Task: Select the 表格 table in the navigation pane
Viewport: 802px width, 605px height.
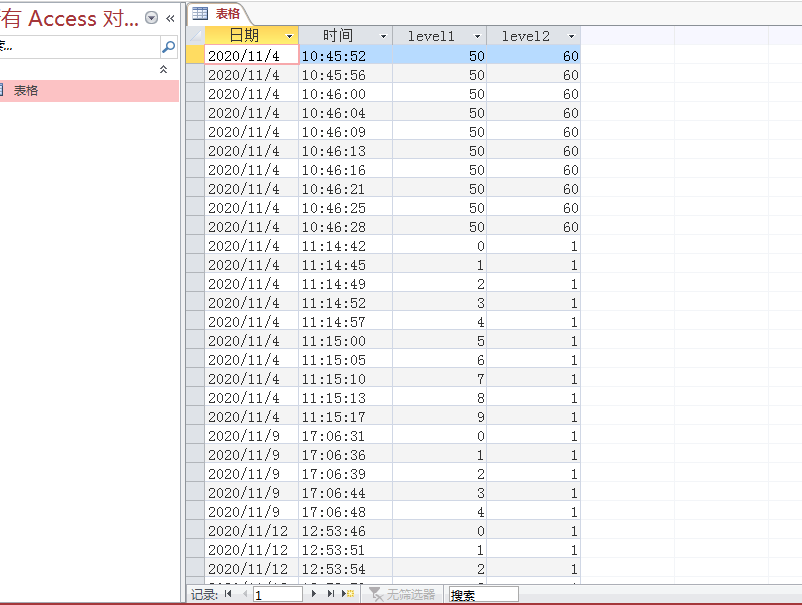Action: (88, 91)
